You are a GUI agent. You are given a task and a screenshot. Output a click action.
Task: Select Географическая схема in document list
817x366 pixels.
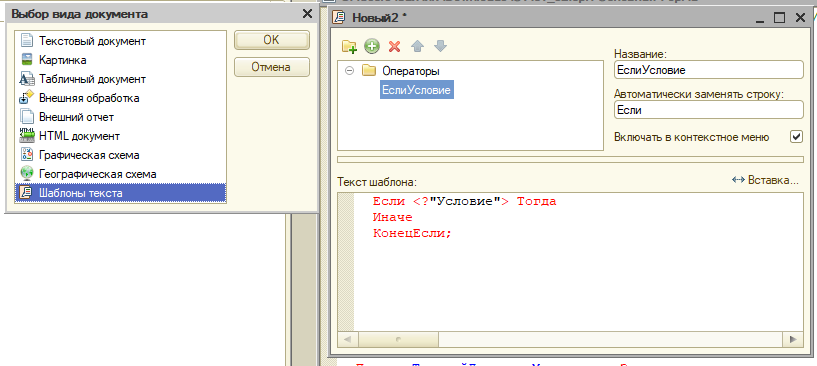(x=97, y=174)
